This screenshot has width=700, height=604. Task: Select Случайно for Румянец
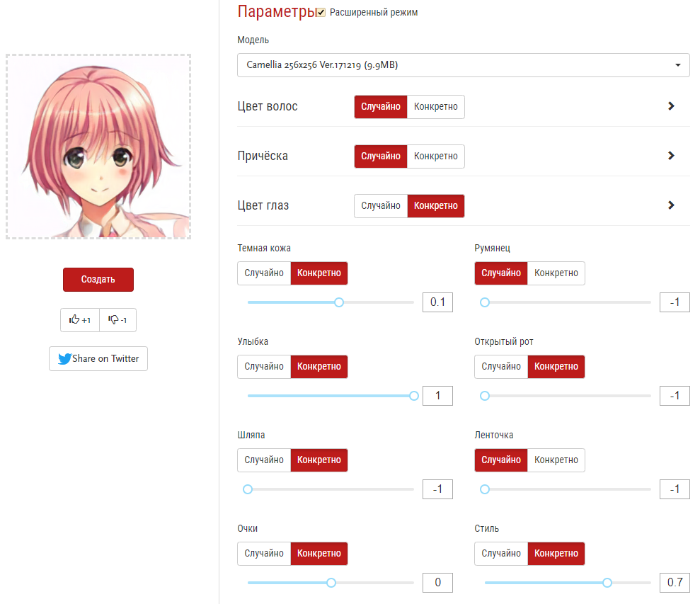pos(501,273)
